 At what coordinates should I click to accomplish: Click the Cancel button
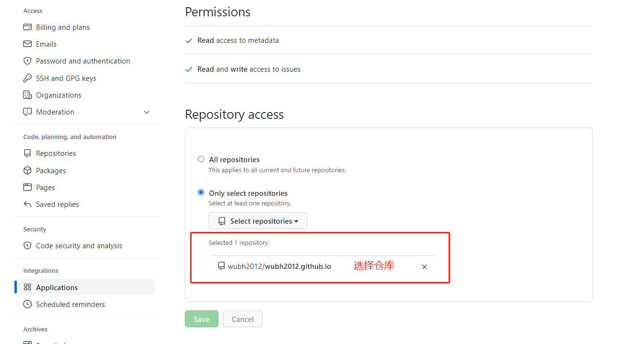pos(243,319)
